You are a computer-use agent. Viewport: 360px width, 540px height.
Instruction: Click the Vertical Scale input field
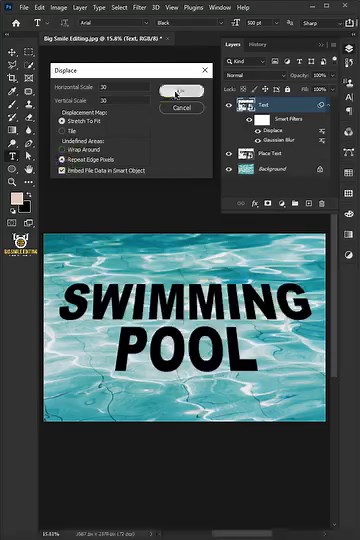click(124, 101)
